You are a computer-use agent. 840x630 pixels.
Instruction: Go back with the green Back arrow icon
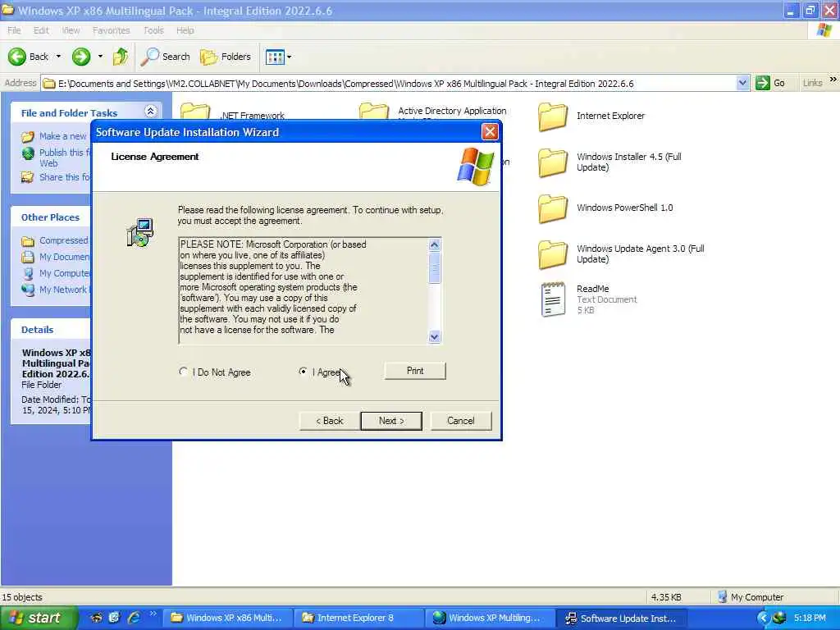17,57
